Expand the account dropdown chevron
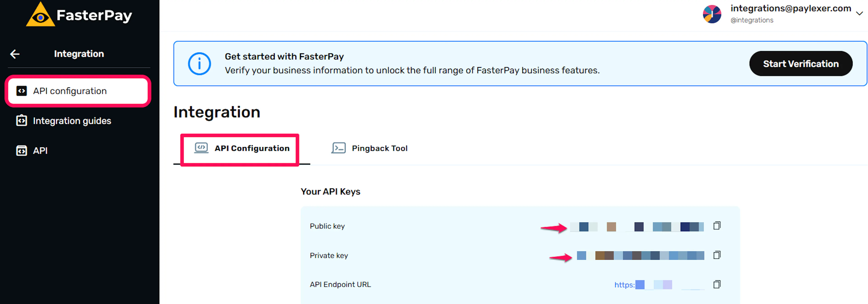Image resolution: width=868 pixels, height=304 pixels. pos(859,14)
